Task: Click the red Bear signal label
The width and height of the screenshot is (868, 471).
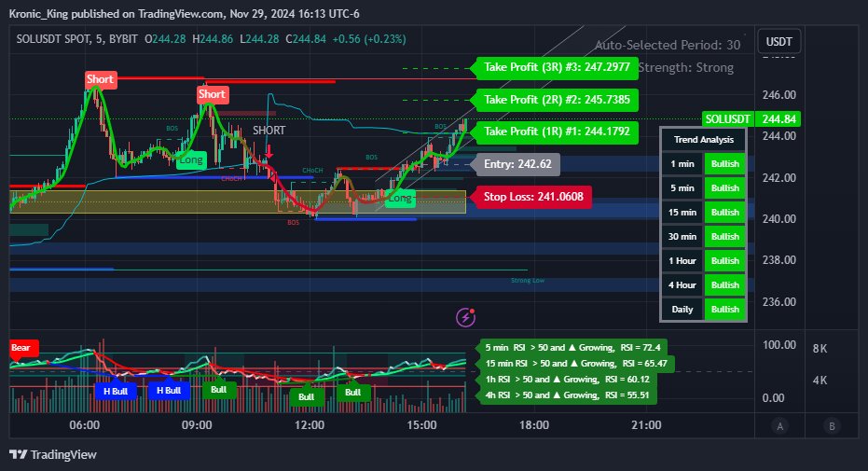Action: (x=22, y=348)
